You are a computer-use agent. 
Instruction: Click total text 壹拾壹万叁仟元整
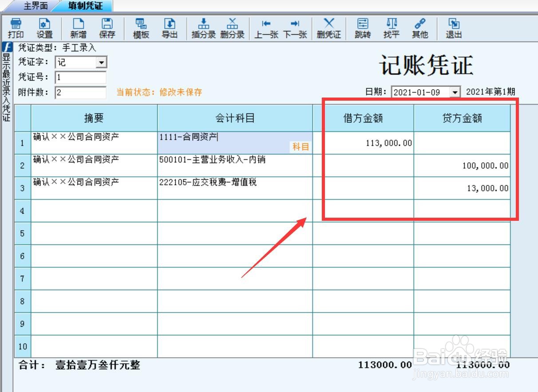coord(98,365)
